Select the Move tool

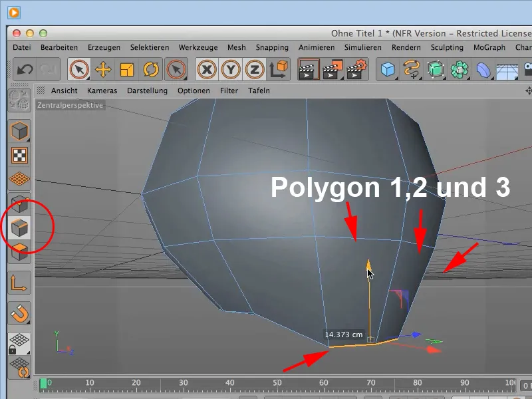[102, 68]
